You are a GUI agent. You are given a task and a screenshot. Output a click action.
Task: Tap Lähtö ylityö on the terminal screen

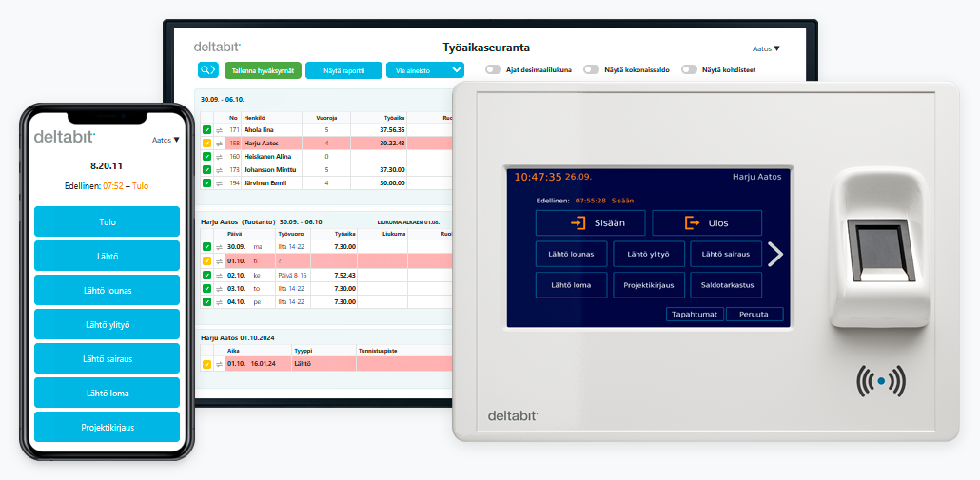650,254
